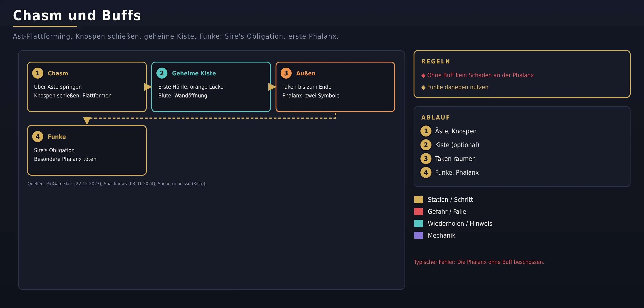Click Ablauf step 3 badge next to Taken räumen
644x308 pixels.
426,159
